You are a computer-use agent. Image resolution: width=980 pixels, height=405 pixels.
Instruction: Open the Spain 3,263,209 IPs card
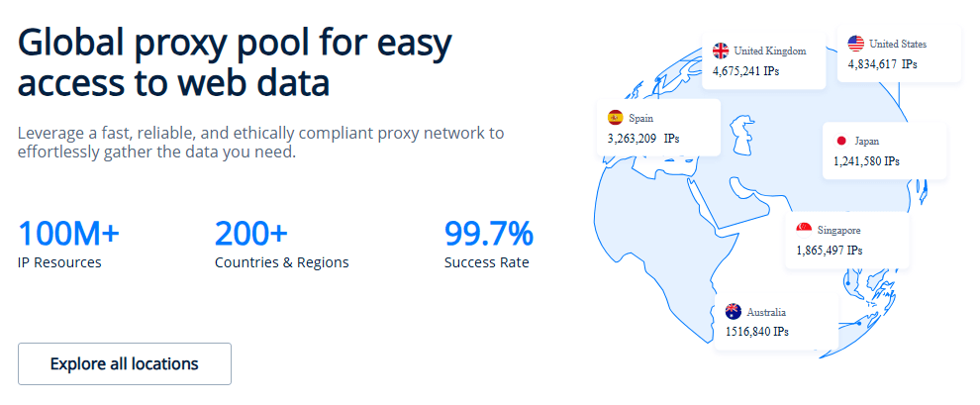[657, 128]
